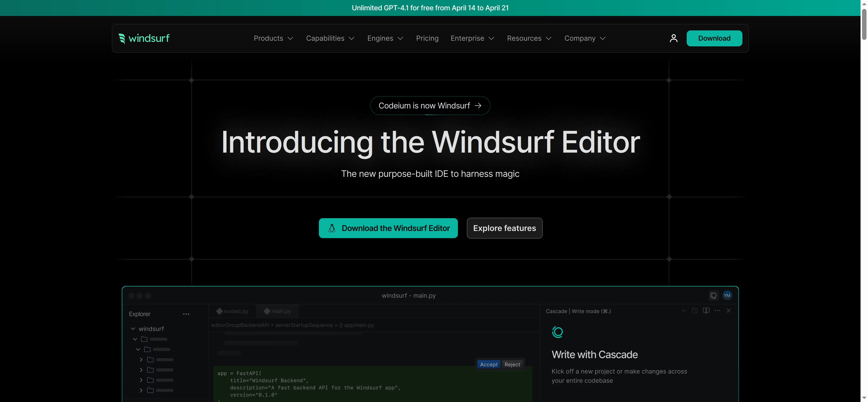Viewport: 868px width, 402px height.
Task: Click Download the Windsurf Editor button
Action: click(x=388, y=228)
